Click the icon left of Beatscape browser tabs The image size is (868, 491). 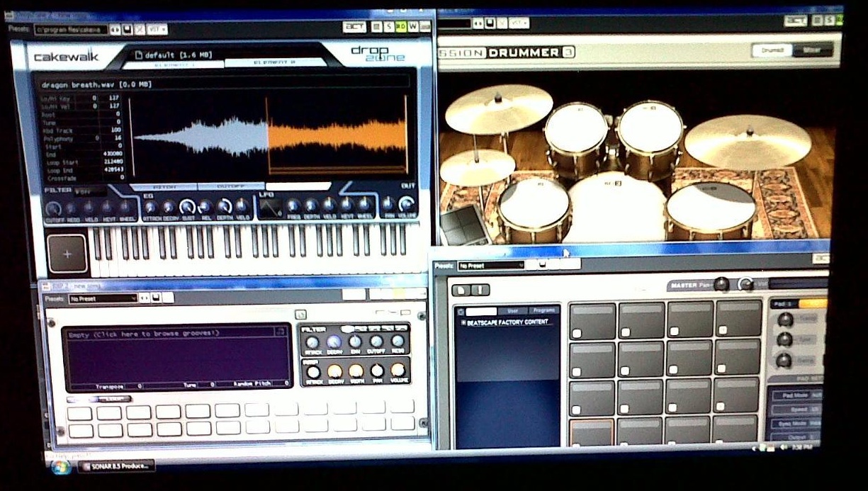[460, 311]
